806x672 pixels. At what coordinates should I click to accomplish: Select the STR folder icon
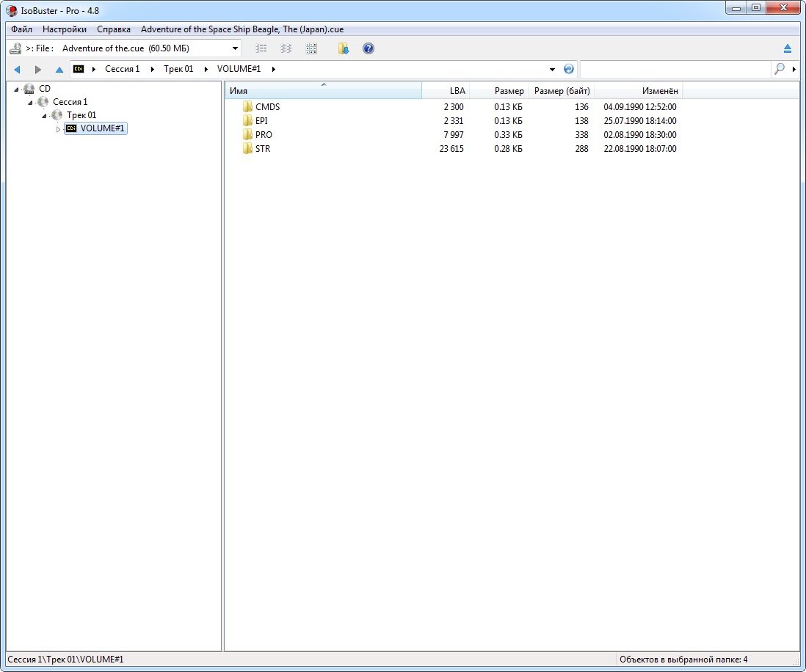click(248, 148)
